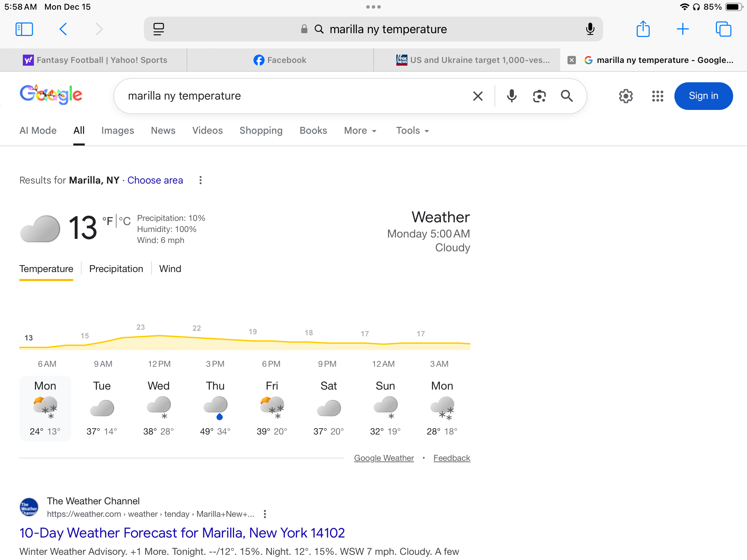This screenshot has width=747, height=560.
Task: Select Thursday's forecast card
Action: pyautogui.click(x=215, y=408)
